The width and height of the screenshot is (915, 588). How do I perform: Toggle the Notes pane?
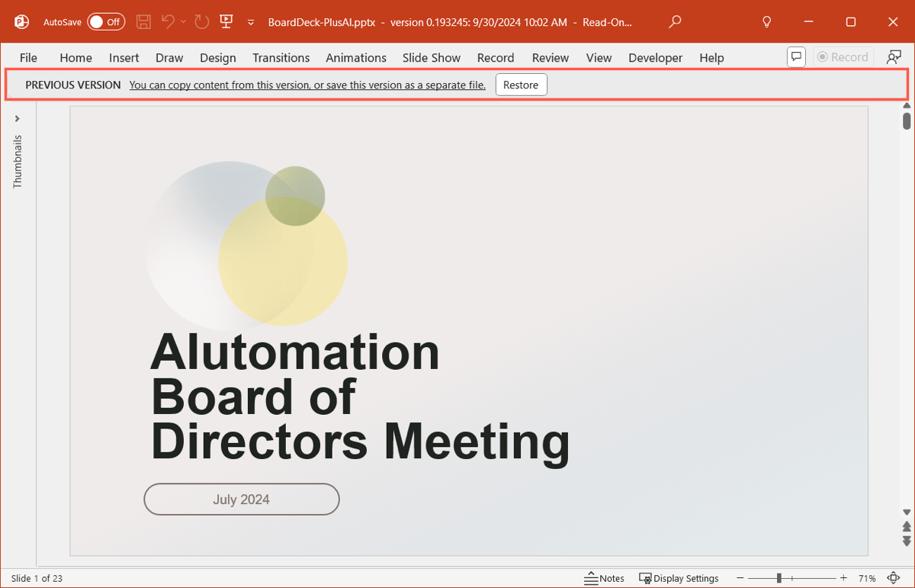[604, 578]
